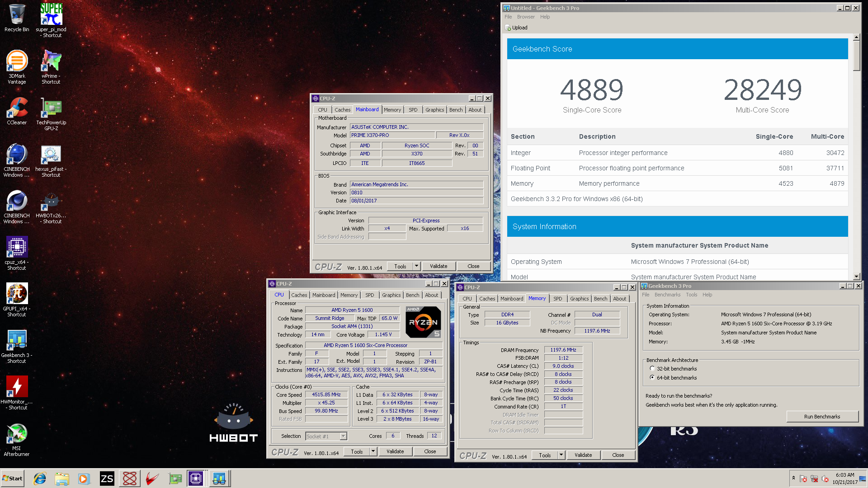
Task: Open Mainboard tab in processor CPU-Z window
Action: (324, 295)
